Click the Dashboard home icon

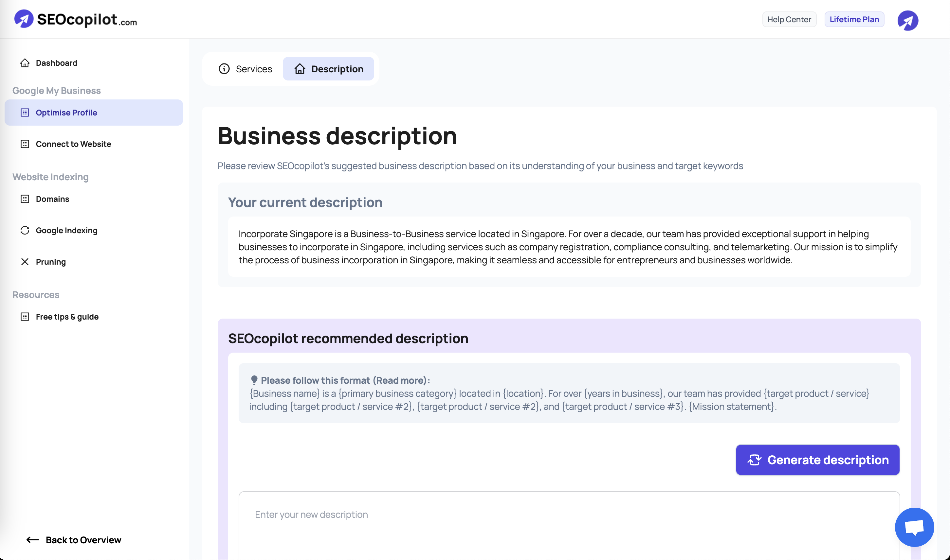point(25,63)
